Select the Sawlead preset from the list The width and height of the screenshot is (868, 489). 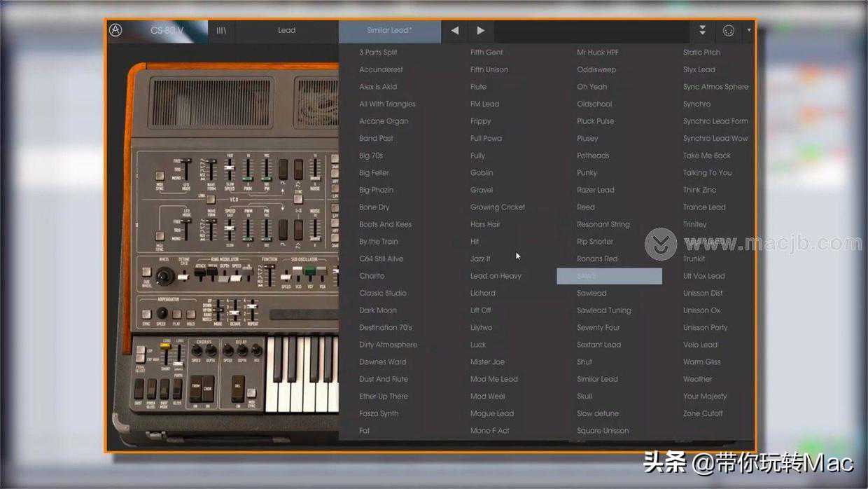coord(591,293)
